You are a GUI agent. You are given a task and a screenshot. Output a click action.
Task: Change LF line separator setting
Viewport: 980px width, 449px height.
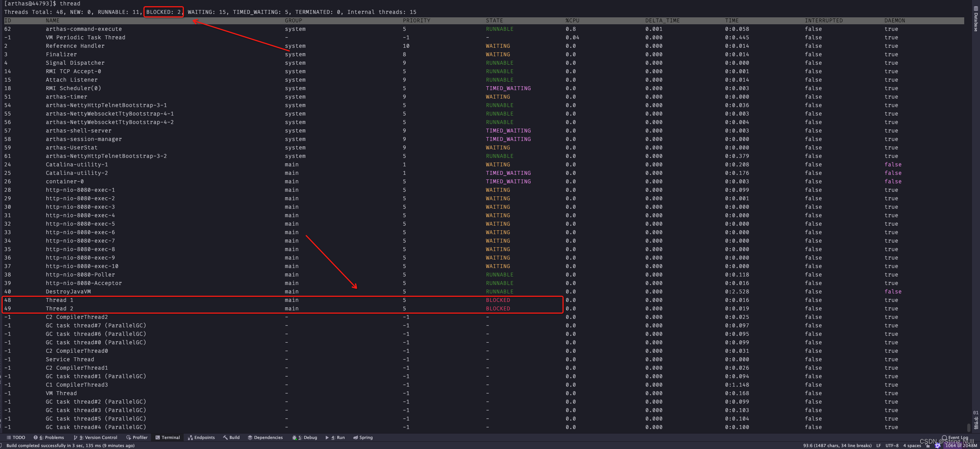point(879,446)
